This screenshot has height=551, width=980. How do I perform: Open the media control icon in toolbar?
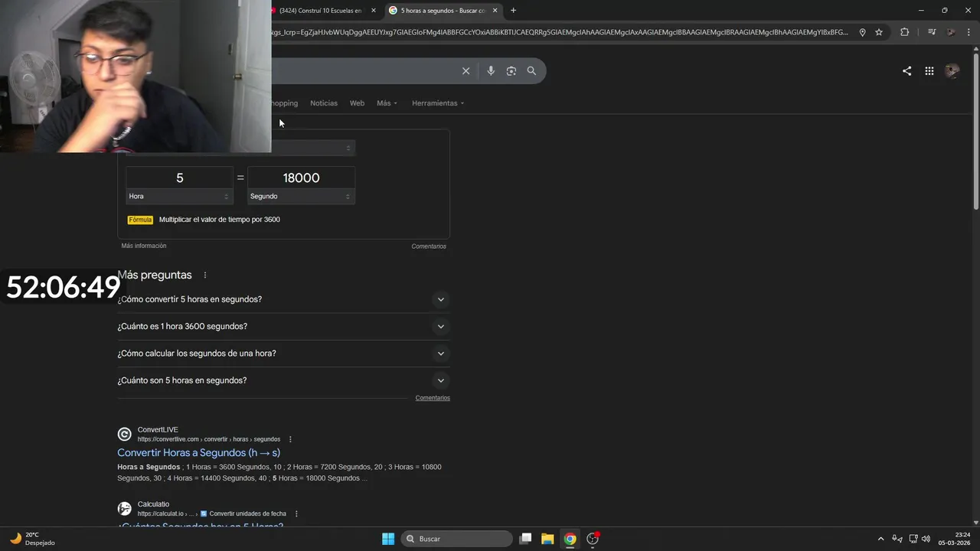(932, 32)
